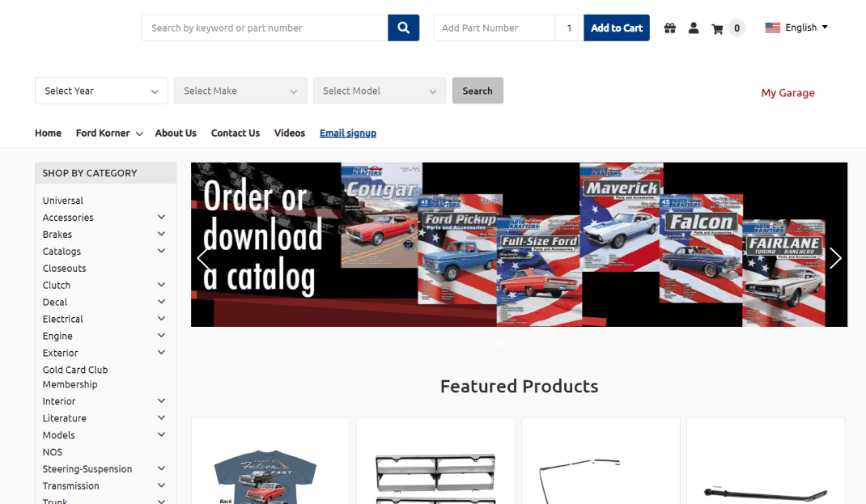Viewport: 866px width, 504px height.
Task: Expand the Brakes category chevron
Action: coord(161,234)
